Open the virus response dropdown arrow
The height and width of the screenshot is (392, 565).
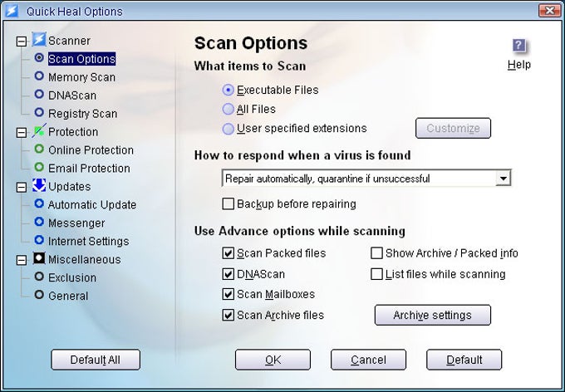click(503, 179)
